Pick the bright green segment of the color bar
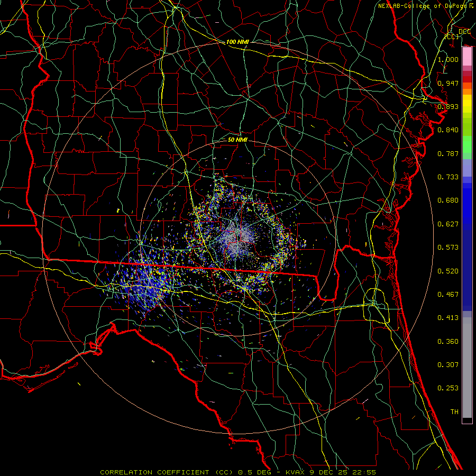Image resolution: width=476 pixels, height=476 pixels. (x=467, y=144)
